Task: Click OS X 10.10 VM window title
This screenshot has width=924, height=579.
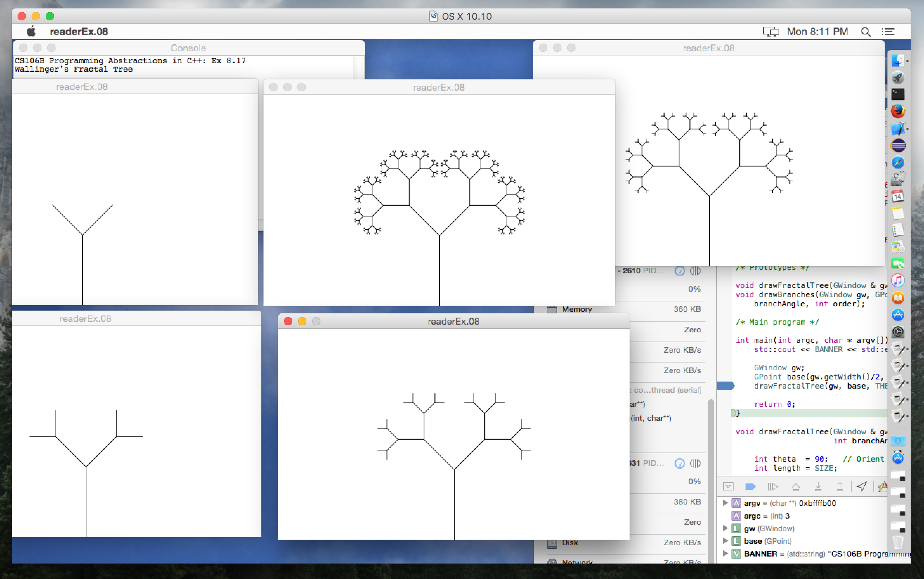Action: [467, 17]
